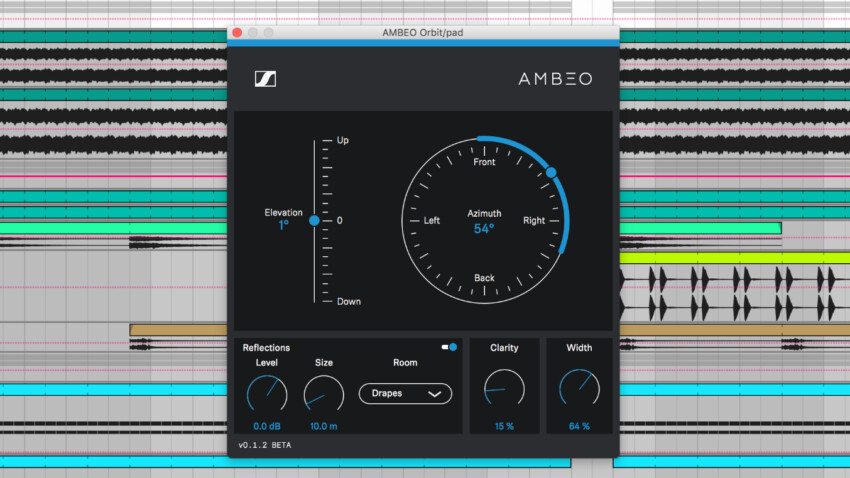
Task: Click the Clarity value 15 %
Action: click(x=504, y=427)
